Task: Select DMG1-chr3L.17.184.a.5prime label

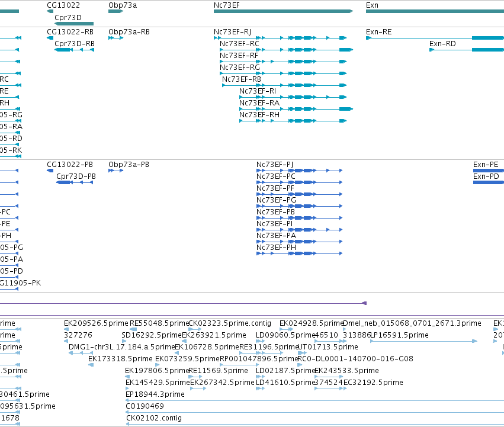Action: click(x=122, y=347)
